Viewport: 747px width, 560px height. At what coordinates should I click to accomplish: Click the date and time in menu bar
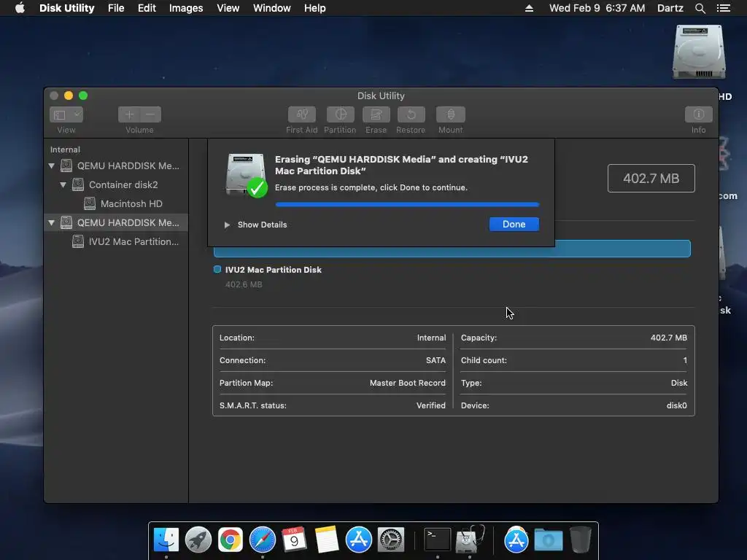pyautogui.click(x=597, y=8)
